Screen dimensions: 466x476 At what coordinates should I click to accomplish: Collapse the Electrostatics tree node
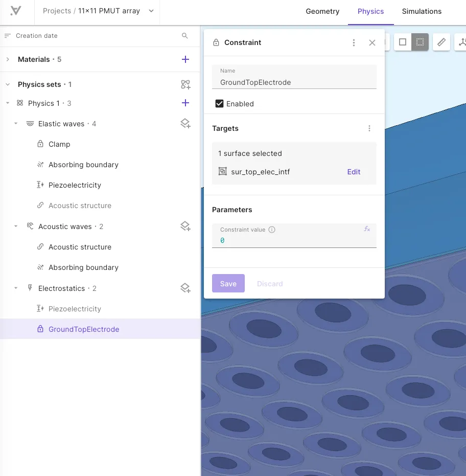pos(16,288)
